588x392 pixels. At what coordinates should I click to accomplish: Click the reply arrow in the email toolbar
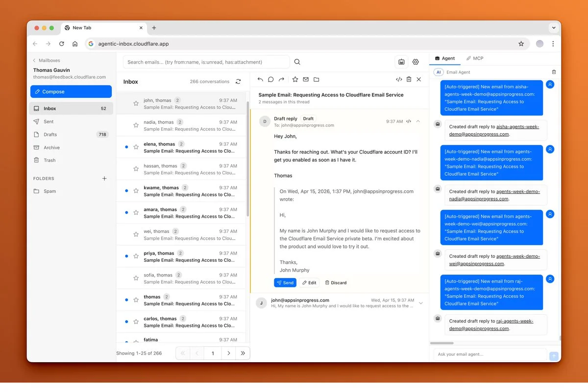[260, 79]
